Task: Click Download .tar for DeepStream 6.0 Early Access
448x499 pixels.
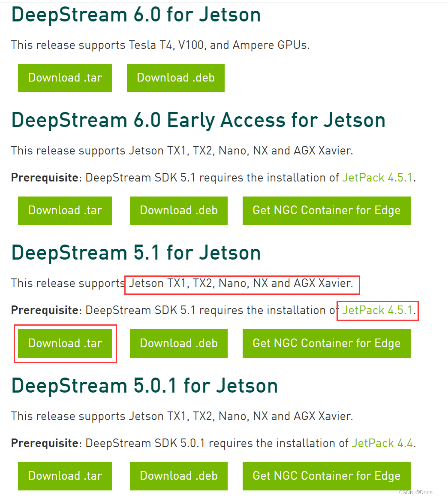Action: coord(65,210)
